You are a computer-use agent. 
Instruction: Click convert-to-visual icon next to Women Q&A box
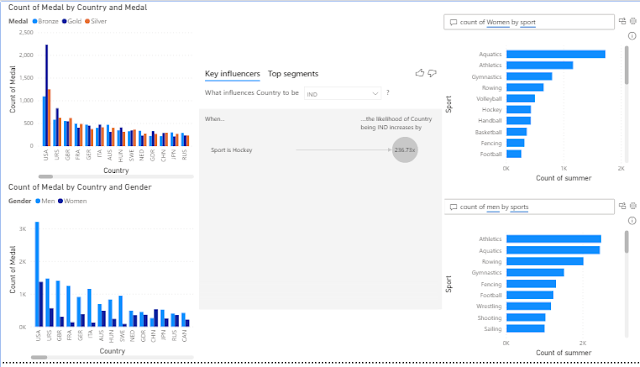(622, 21)
